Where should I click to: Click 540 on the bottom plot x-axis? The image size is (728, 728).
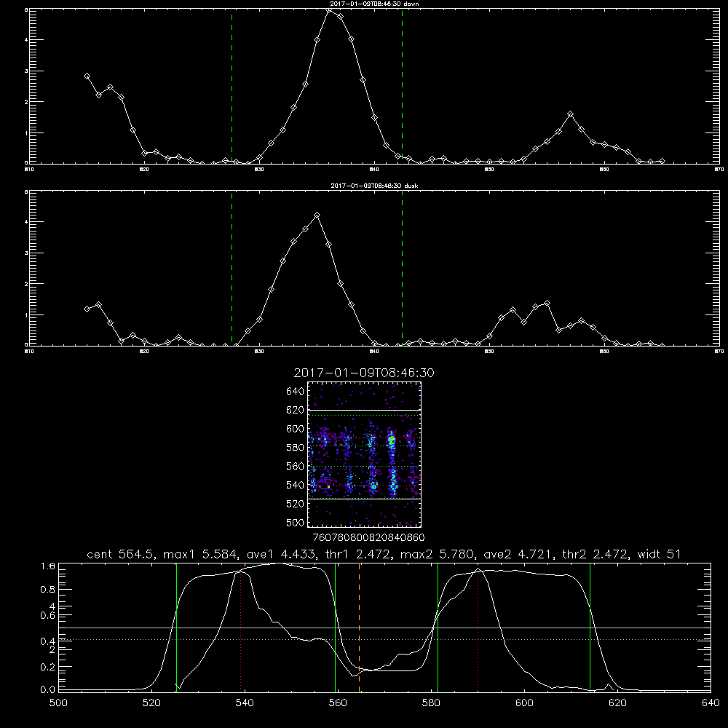point(245,703)
